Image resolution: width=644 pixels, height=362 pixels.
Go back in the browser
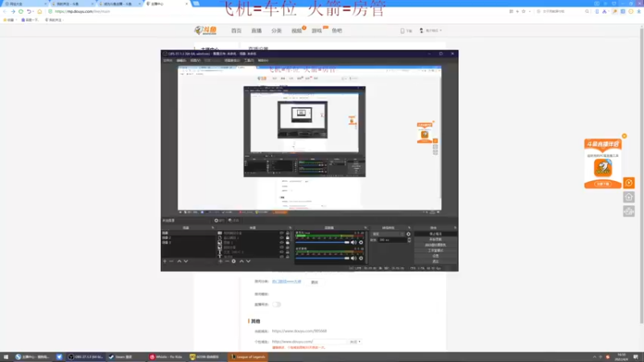click(5, 11)
